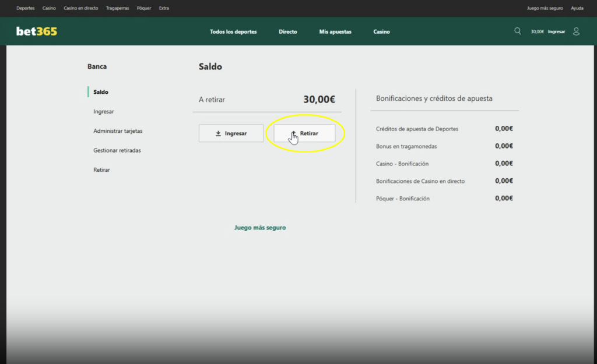Click the Saldo page heading

tap(210, 66)
